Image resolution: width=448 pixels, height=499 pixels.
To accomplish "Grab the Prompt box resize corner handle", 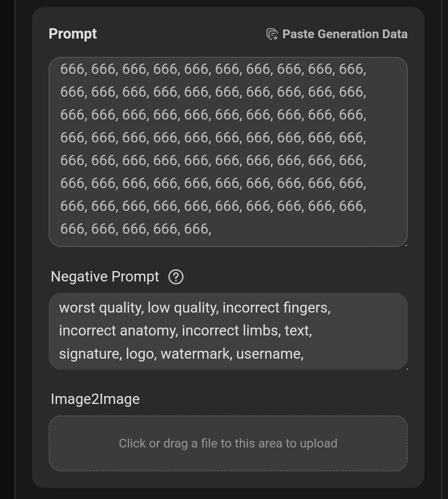I will (x=405, y=245).
